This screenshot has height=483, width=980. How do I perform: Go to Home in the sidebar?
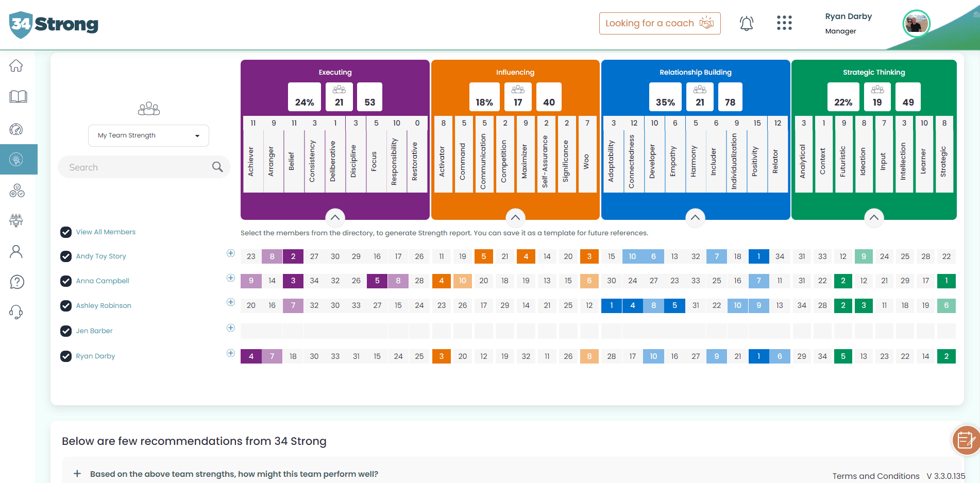click(x=16, y=66)
